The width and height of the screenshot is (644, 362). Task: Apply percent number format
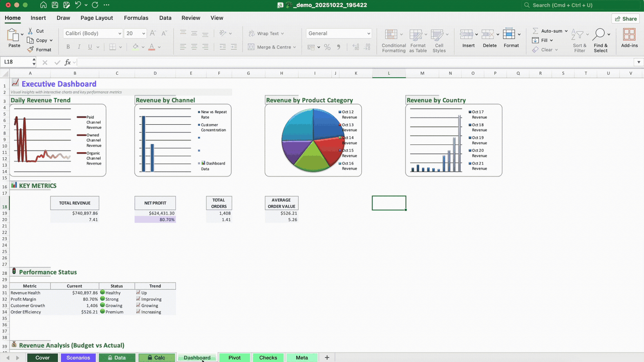pos(327,46)
